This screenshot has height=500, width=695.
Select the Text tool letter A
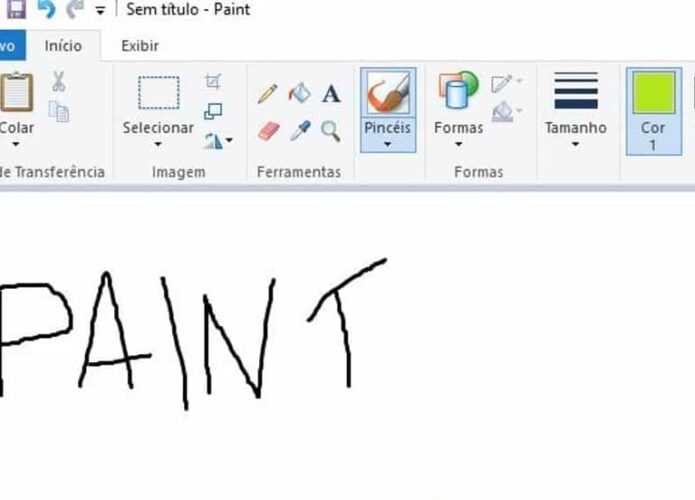coord(331,94)
